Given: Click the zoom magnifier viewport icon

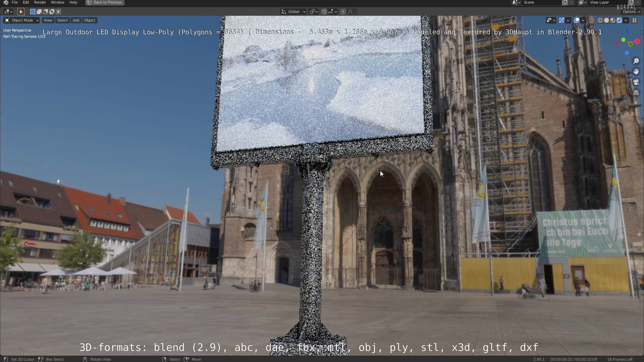Looking at the screenshot, I should 636,61.
